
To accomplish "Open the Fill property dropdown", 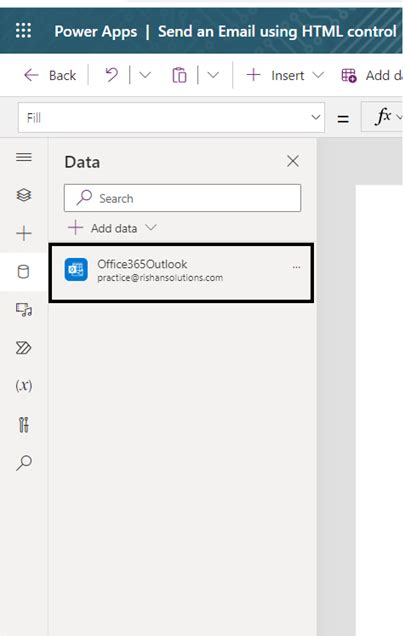I will click(x=171, y=118).
